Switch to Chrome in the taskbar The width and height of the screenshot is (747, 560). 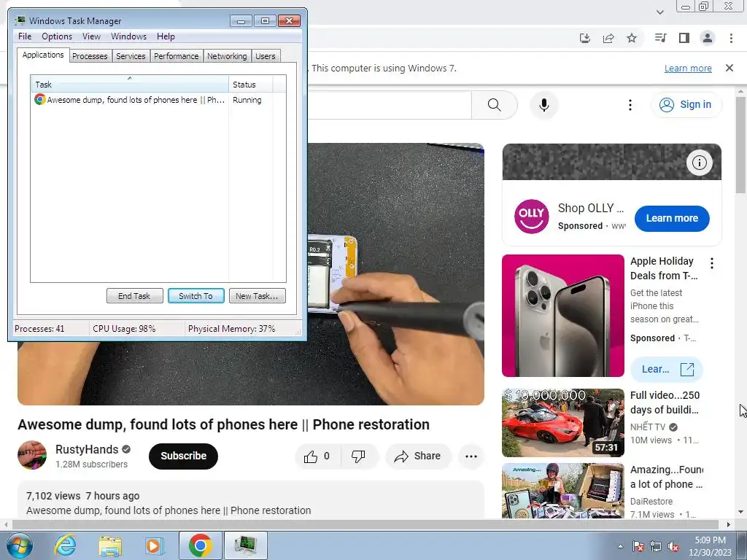pyautogui.click(x=200, y=545)
